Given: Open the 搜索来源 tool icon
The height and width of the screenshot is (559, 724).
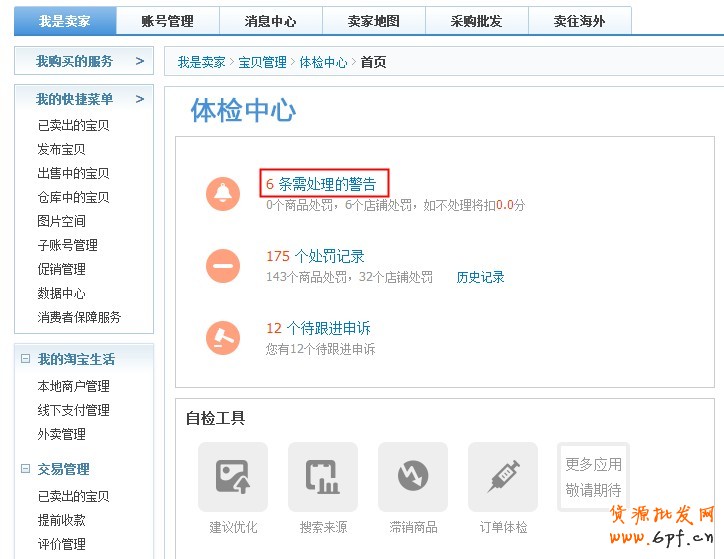Looking at the screenshot, I should click(x=323, y=477).
